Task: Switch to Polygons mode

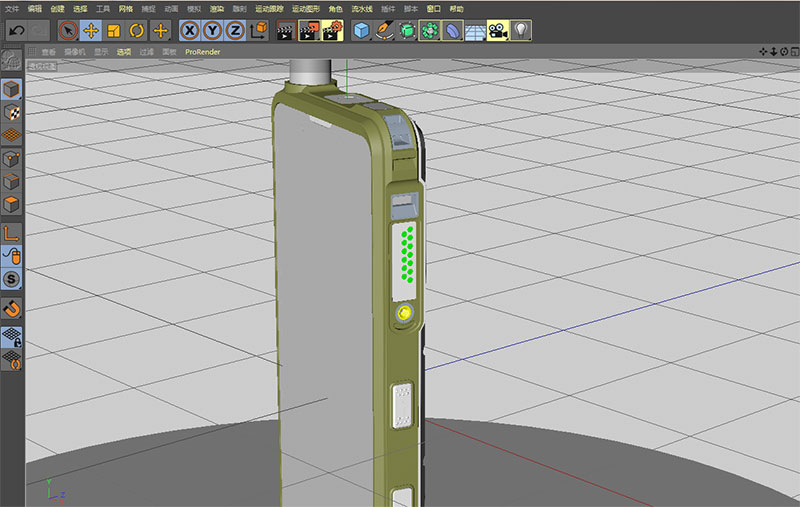Action: [x=11, y=205]
